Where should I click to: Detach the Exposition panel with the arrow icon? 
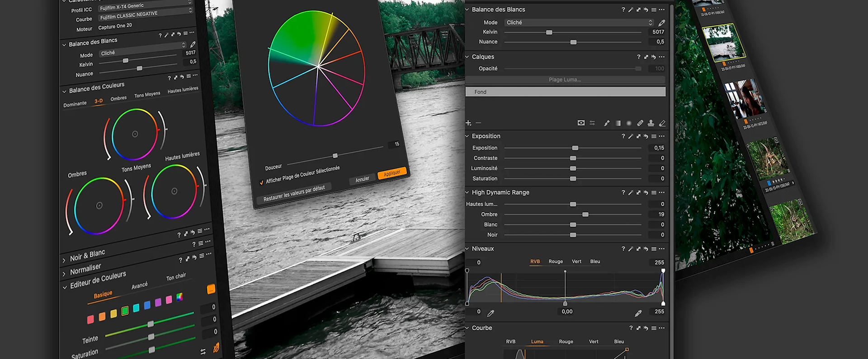(638, 136)
